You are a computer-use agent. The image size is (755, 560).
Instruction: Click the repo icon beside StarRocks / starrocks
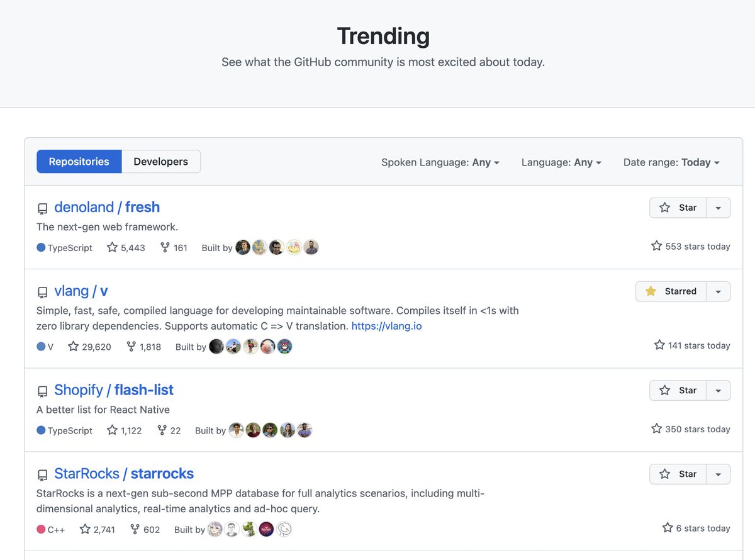pos(42,475)
